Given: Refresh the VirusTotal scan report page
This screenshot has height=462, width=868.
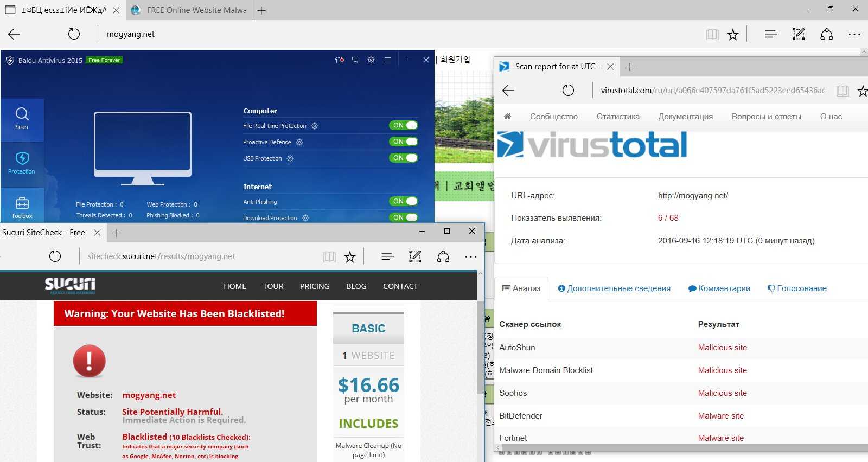Looking at the screenshot, I should pyautogui.click(x=568, y=91).
